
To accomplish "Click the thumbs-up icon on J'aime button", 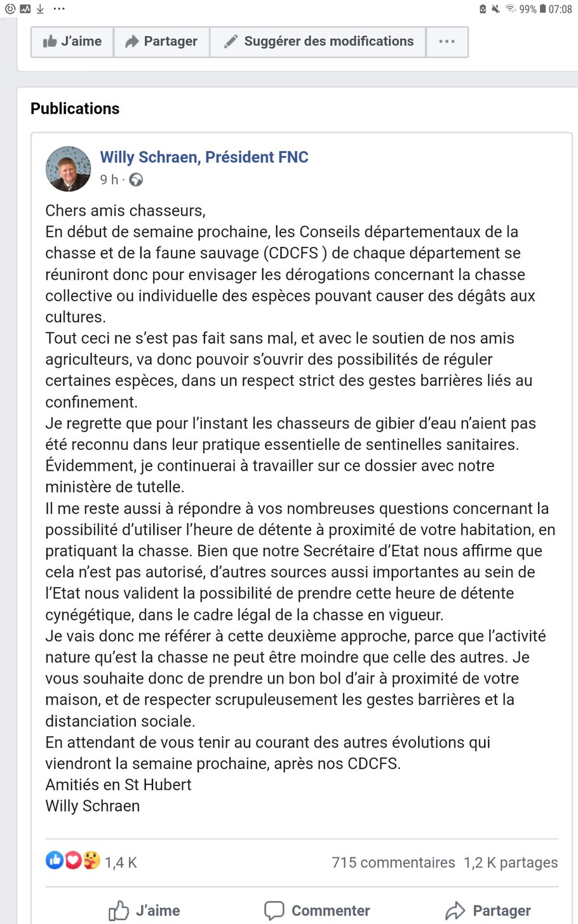I will [50, 42].
